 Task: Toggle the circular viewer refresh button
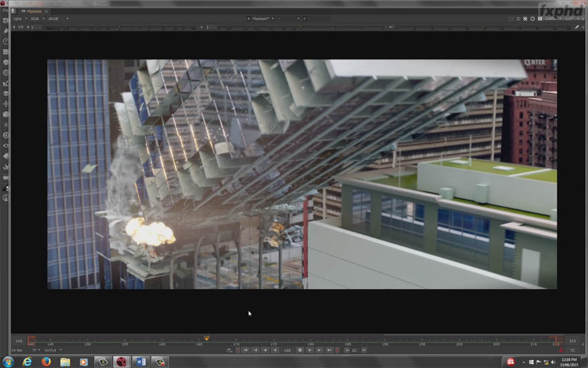click(x=533, y=19)
